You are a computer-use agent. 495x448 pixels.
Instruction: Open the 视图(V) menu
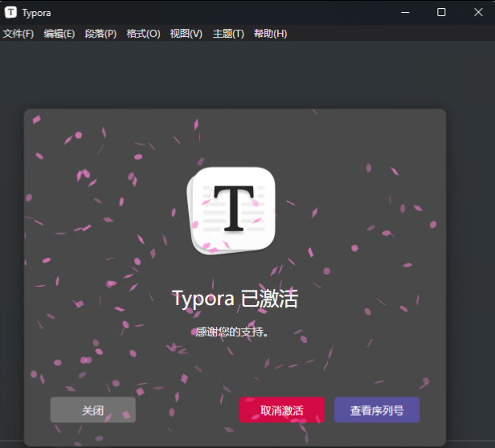[x=186, y=34]
